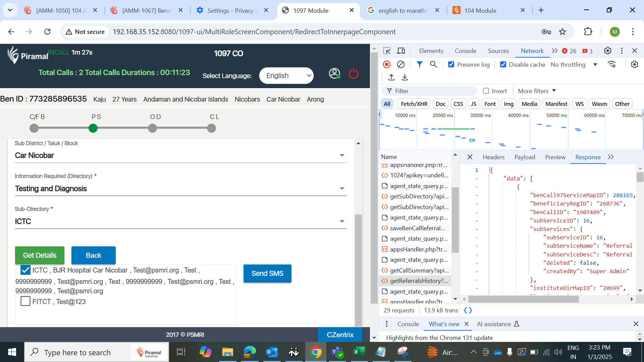Screen dimensions: 644x362
Task: Click the import HAR upload icon
Action: click(391, 77)
